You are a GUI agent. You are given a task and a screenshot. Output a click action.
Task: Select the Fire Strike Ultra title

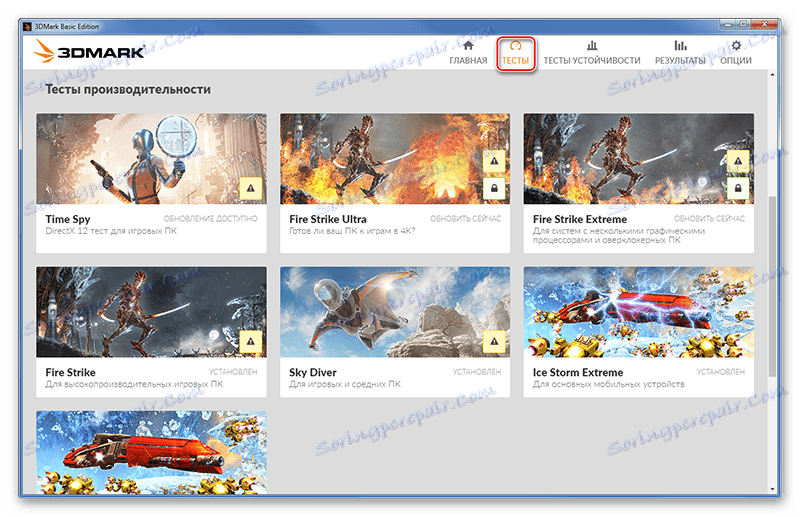point(328,219)
